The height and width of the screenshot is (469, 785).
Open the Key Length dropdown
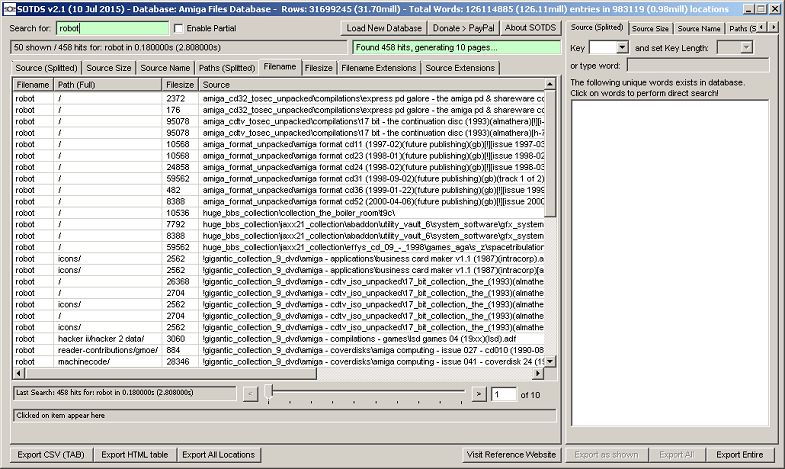tap(747, 48)
